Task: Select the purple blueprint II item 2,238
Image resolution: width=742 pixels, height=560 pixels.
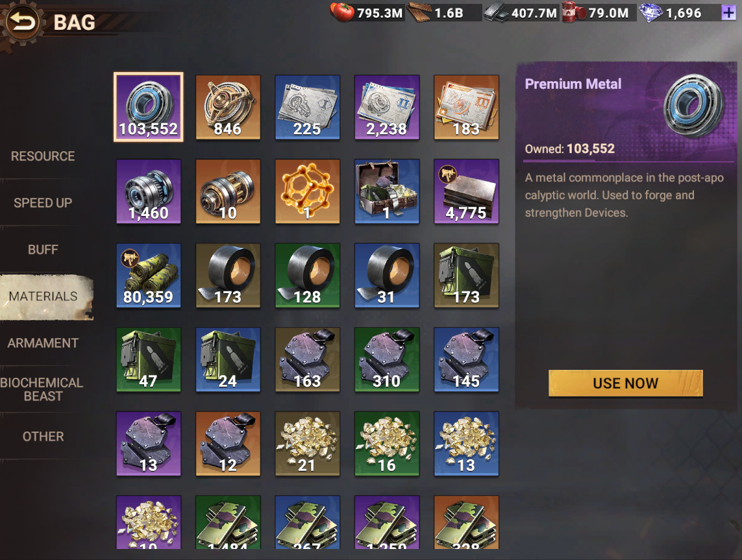Action: point(387,107)
